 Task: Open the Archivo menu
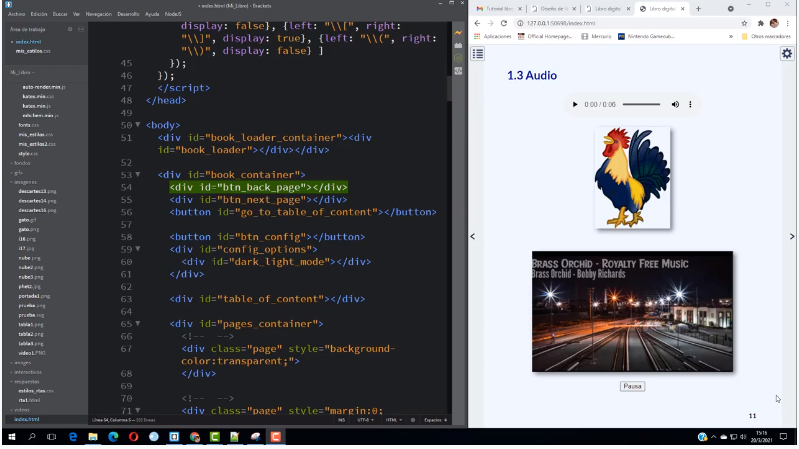16,14
